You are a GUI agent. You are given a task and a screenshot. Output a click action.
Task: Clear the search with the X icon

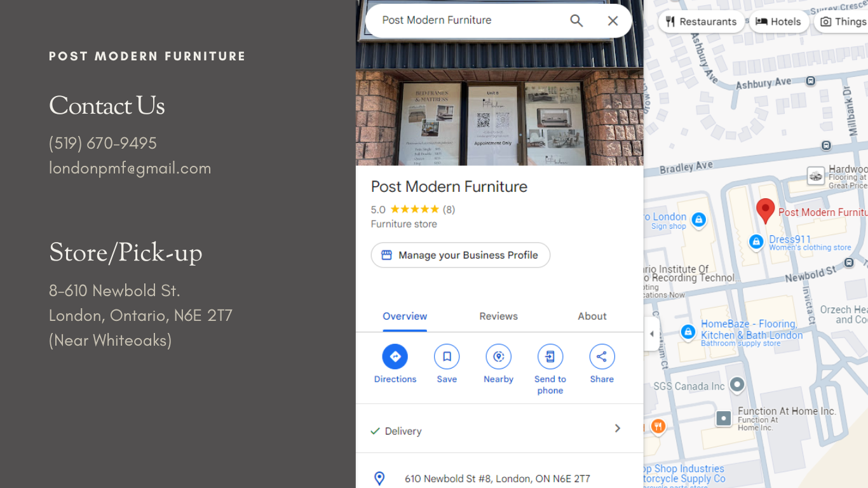click(x=613, y=20)
